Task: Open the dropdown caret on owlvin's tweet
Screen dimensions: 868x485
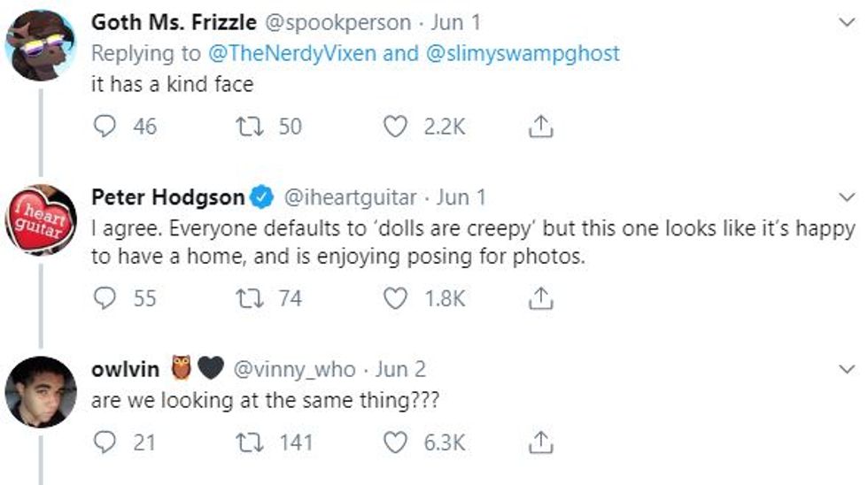Action: (847, 368)
